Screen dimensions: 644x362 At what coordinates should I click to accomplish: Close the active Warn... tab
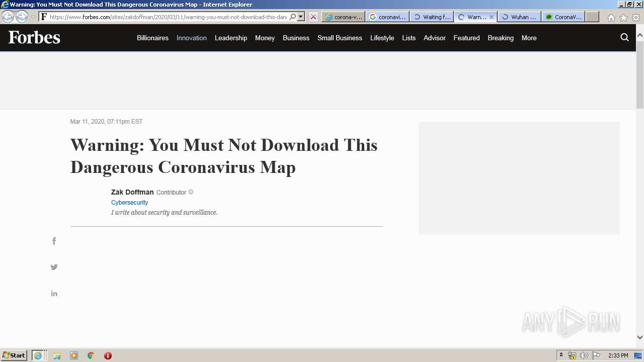(492, 17)
